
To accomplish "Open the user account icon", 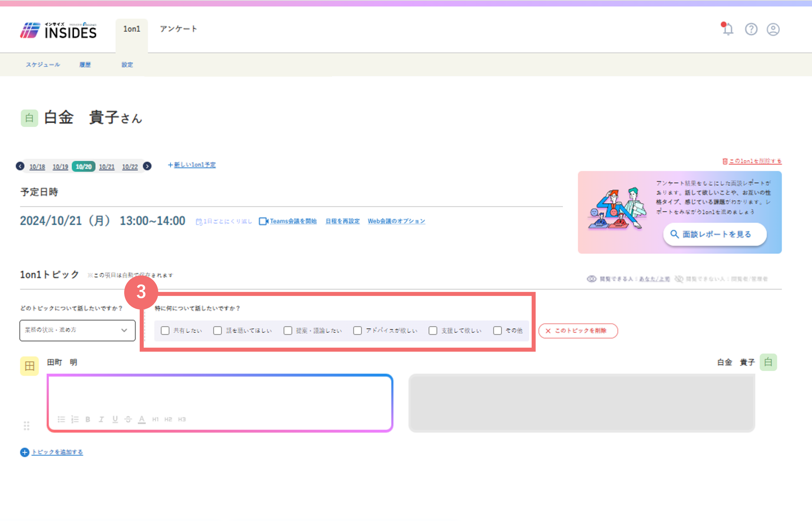I will tap(773, 29).
